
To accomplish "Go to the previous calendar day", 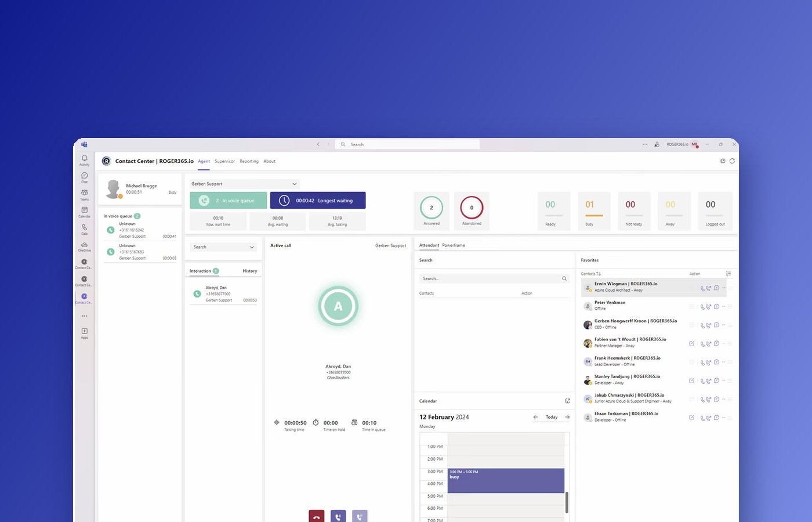I will (535, 417).
